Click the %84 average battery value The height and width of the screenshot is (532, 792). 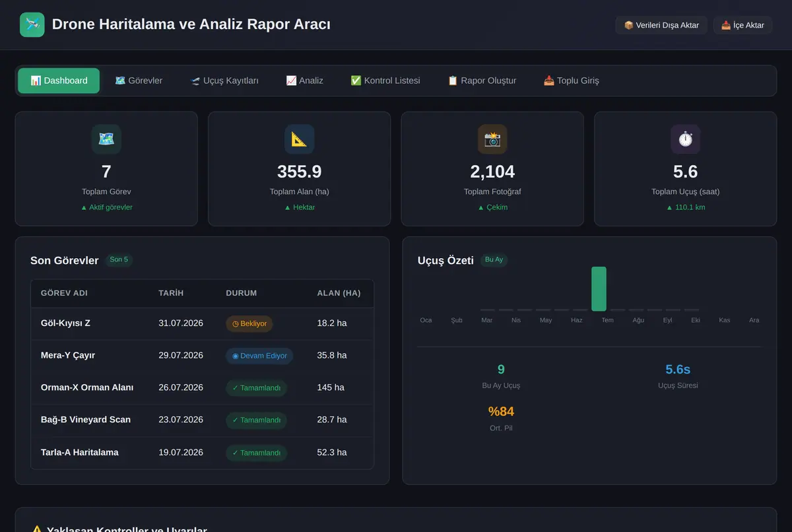pyautogui.click(x=501, y=412)
